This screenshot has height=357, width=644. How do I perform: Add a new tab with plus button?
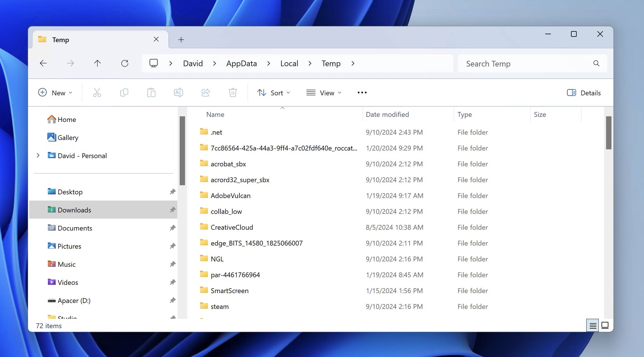click(181, 40)
